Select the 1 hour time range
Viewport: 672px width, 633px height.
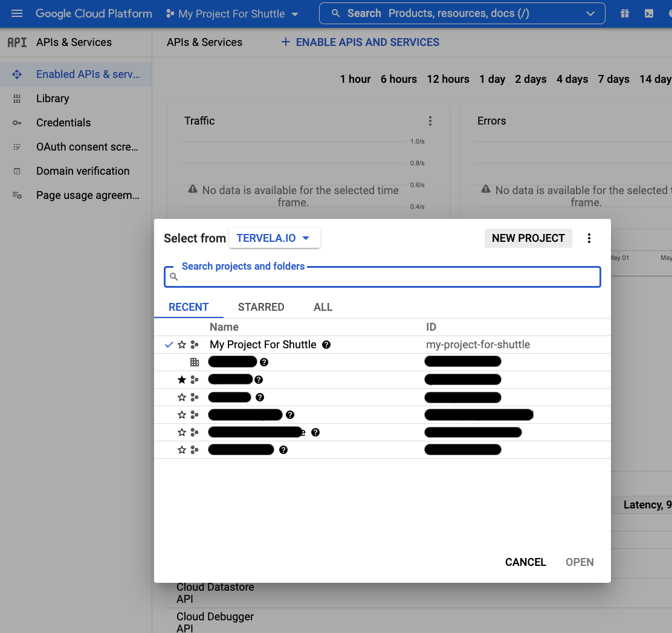pos(355,79)
